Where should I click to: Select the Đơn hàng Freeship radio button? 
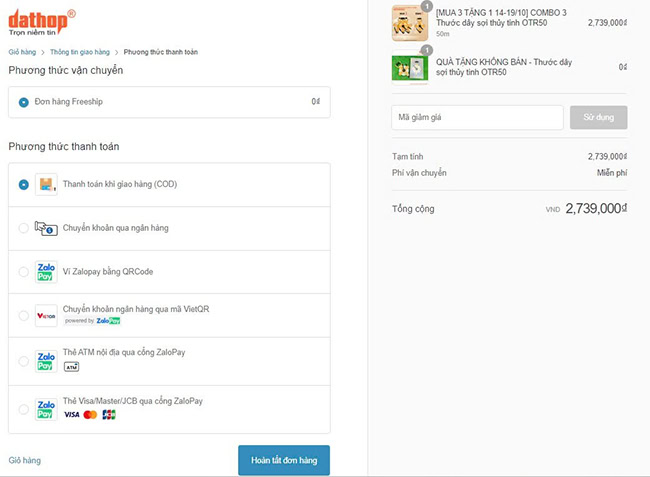pyautogui.click(x=24, y=102)
